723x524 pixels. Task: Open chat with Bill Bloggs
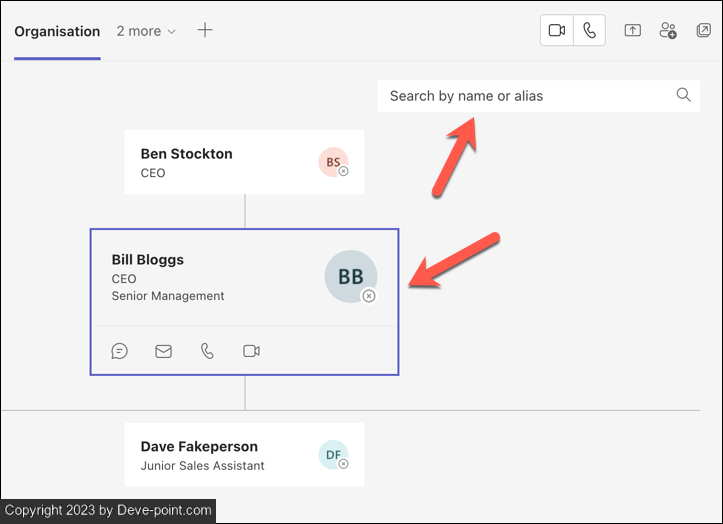pos(120,351)
